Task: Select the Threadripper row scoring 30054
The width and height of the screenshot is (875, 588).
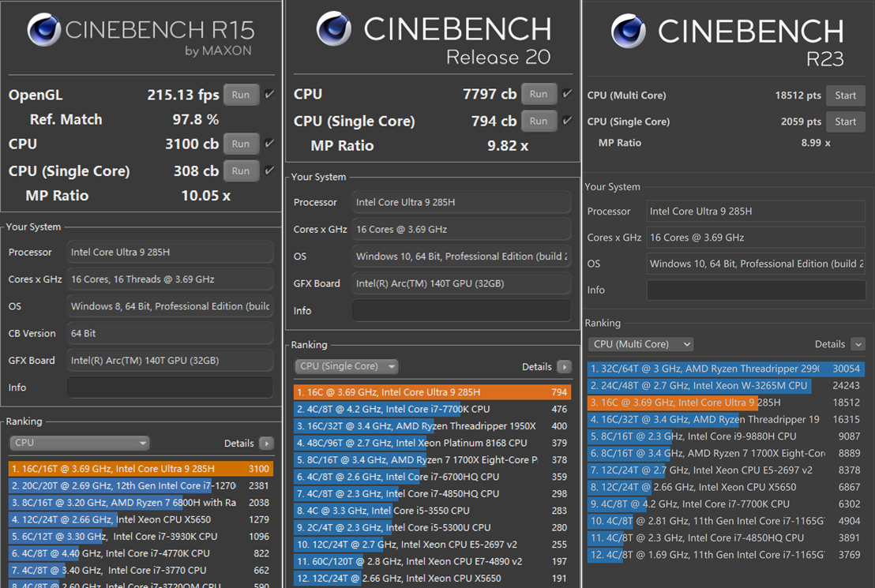Action: click(726, 369)
